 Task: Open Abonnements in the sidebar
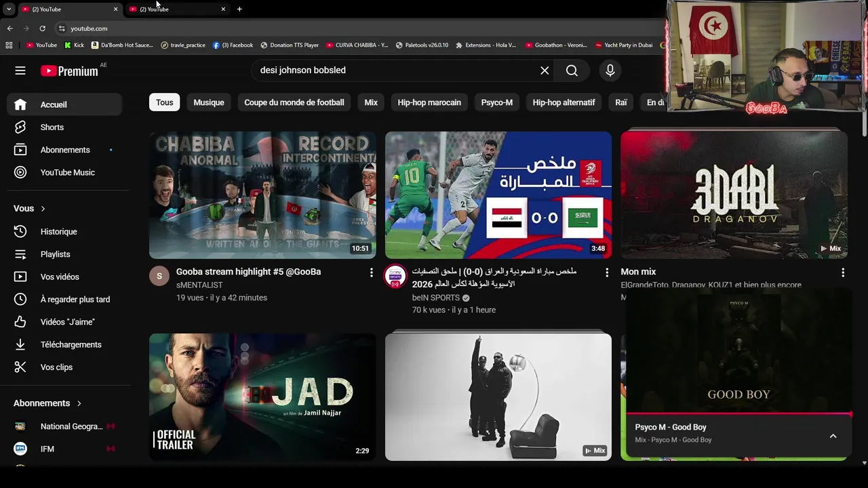[64, 150]
